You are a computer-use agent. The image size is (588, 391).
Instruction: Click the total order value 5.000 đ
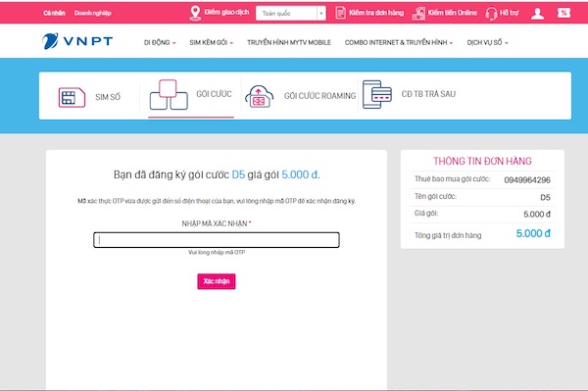[533, 233]
